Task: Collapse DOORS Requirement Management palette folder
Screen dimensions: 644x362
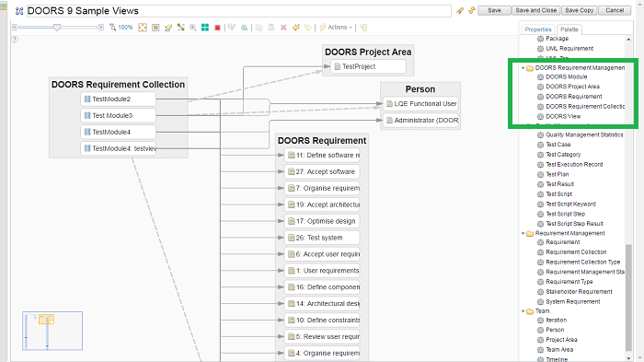Action: [523, 68]
